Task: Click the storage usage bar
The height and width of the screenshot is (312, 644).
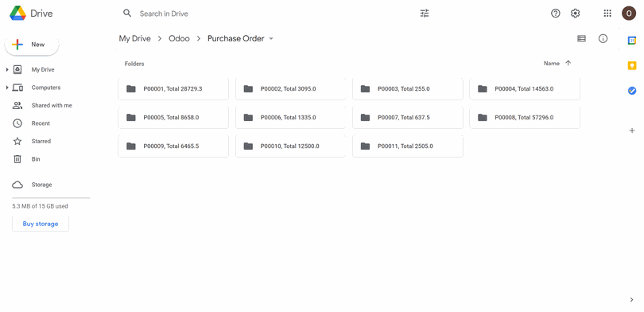Action: point(52,197)
